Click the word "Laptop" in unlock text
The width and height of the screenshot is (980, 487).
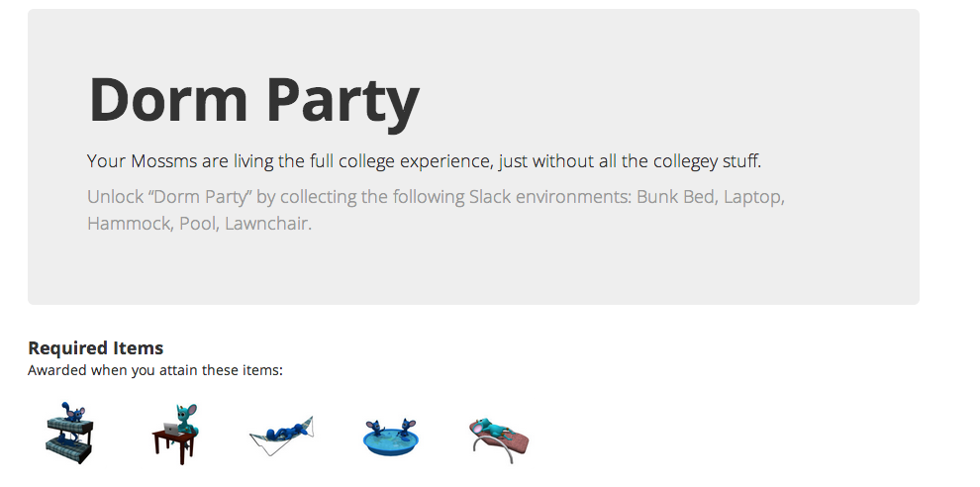click(x=753, y=196)
